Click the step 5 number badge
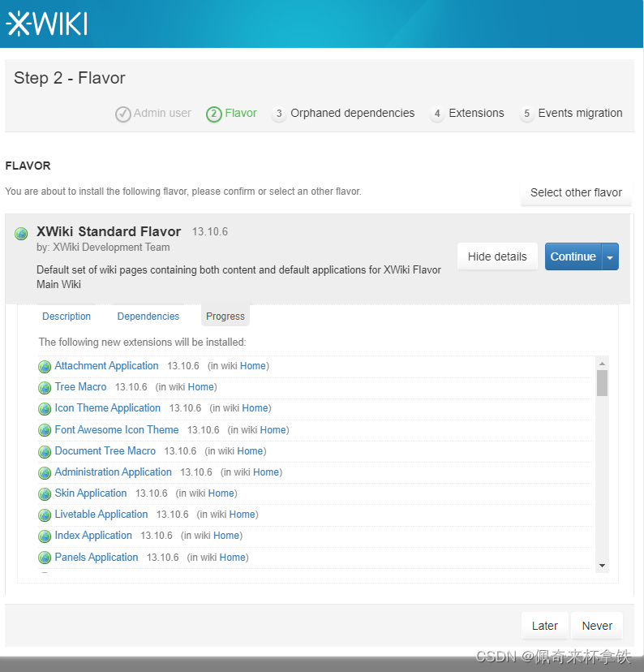Screen dimensions: 644x672 [x=526, y=114]
